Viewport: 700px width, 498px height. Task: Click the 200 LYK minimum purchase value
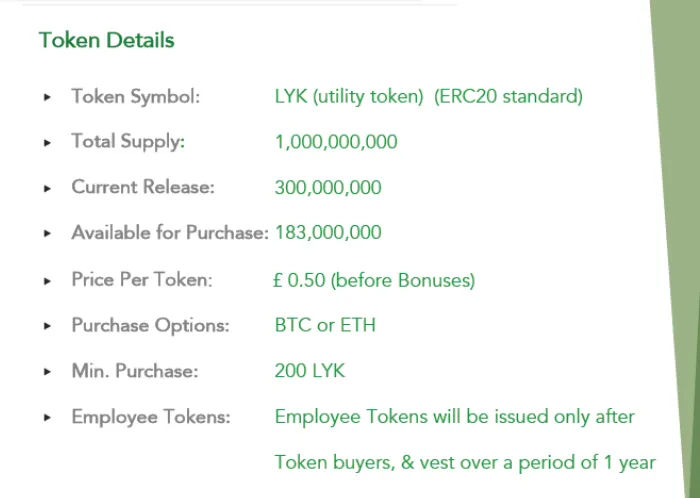coord(310,371)
